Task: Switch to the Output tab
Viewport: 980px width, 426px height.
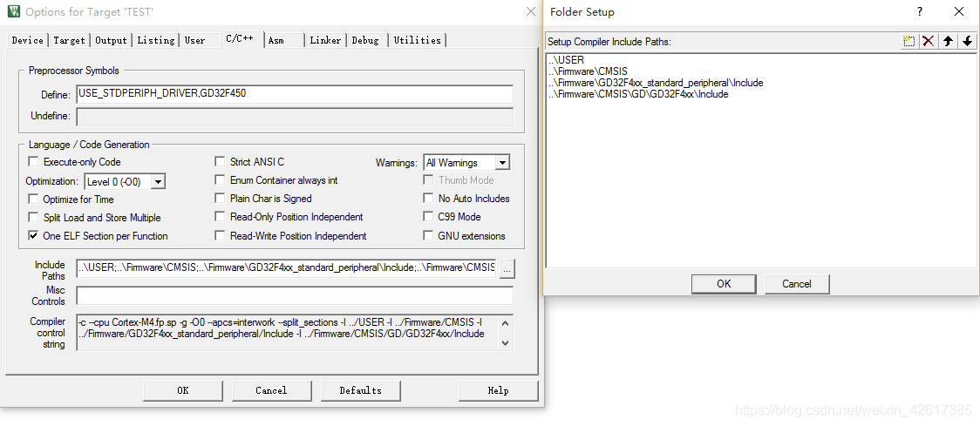Action: (112, 40)
